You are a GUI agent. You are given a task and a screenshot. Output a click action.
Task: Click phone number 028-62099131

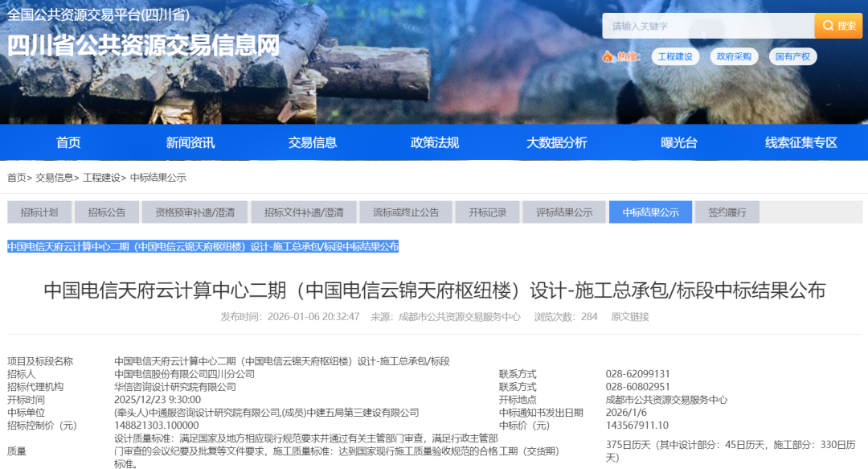tap(637, 374)
